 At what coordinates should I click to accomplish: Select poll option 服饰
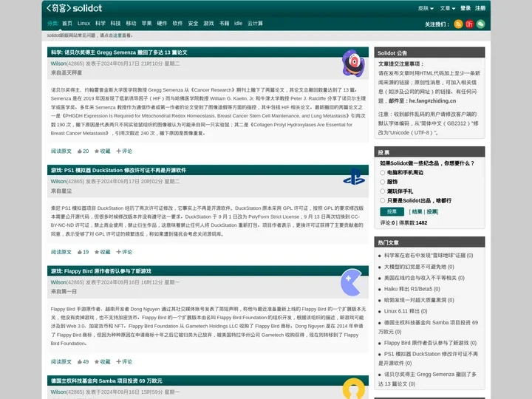(x=383, y=182)
